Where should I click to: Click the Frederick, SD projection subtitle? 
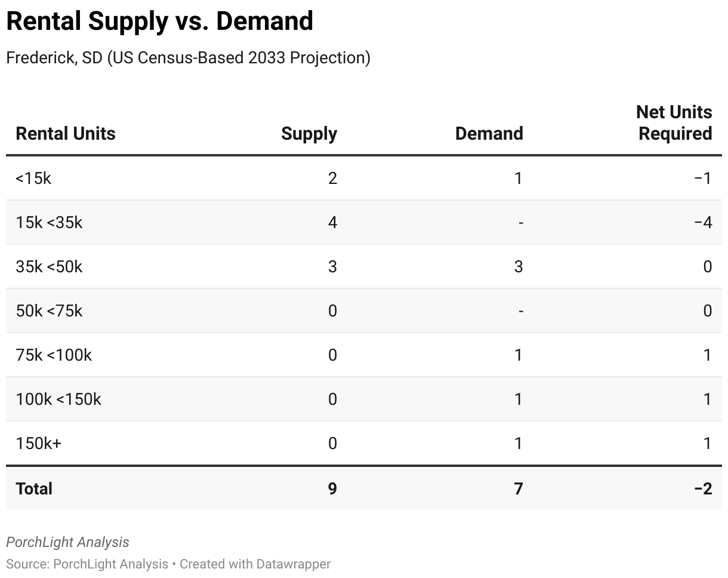coord(188,58)
